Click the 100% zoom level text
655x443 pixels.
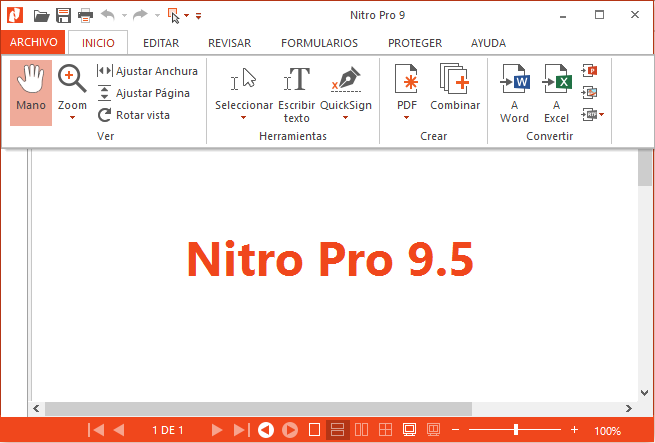pyautogui.click(x=607, y=430)
